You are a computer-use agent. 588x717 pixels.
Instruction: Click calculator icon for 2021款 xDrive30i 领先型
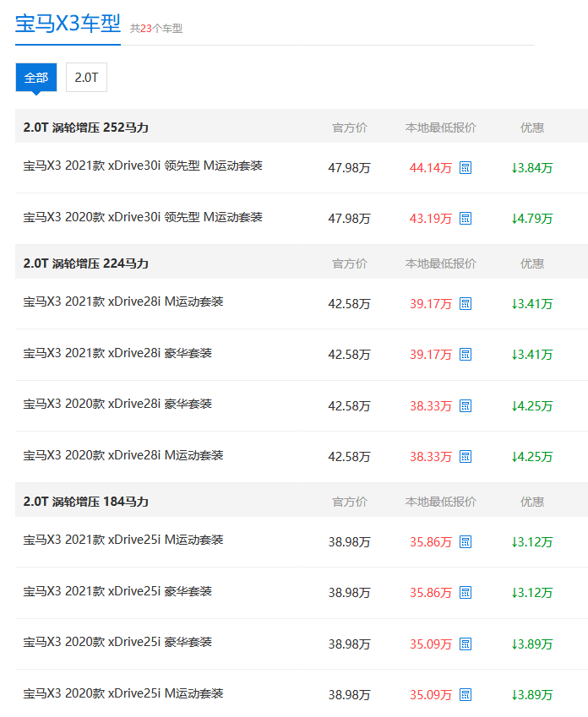pyautogui.click(x=465, y=168)
